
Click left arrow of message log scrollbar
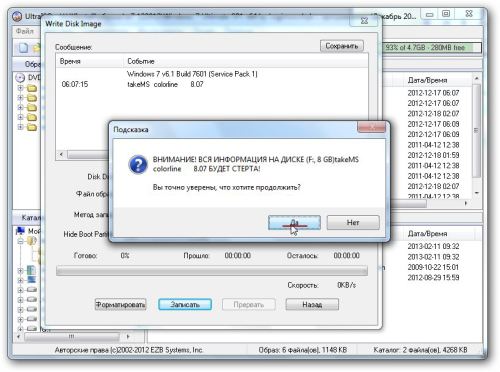click(x=61, y=154)
